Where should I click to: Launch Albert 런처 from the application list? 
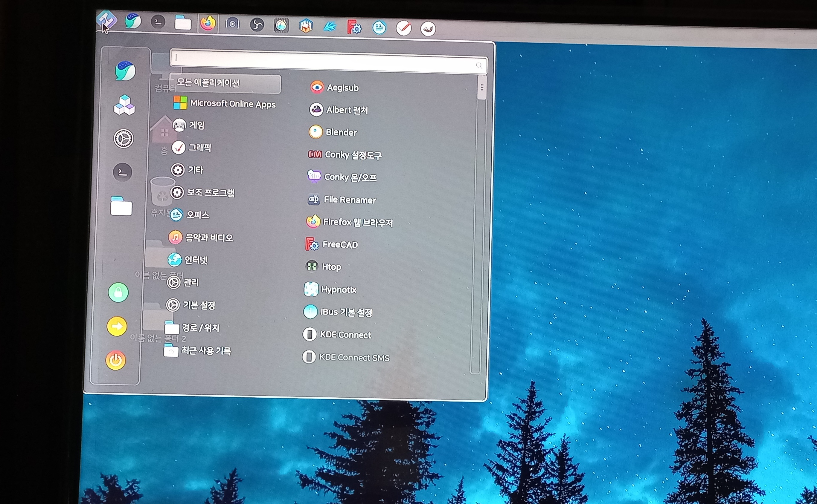(339, 110)
